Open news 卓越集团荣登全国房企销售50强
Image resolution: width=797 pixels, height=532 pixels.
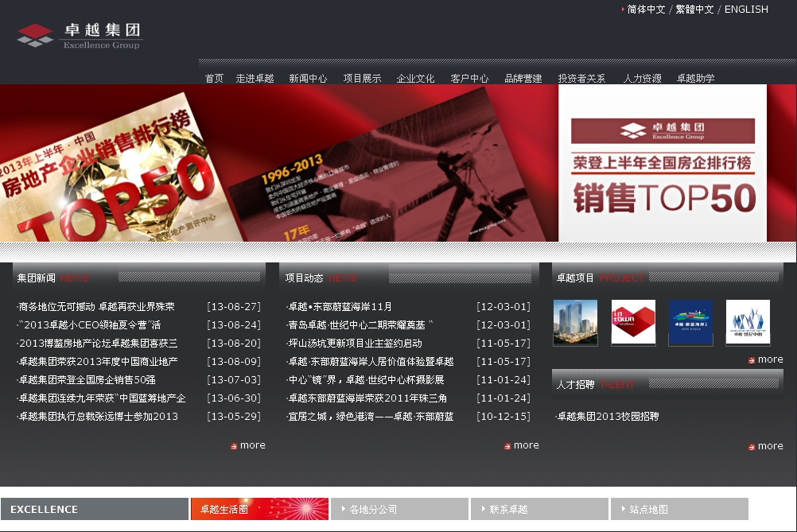(x=87, y=380)
